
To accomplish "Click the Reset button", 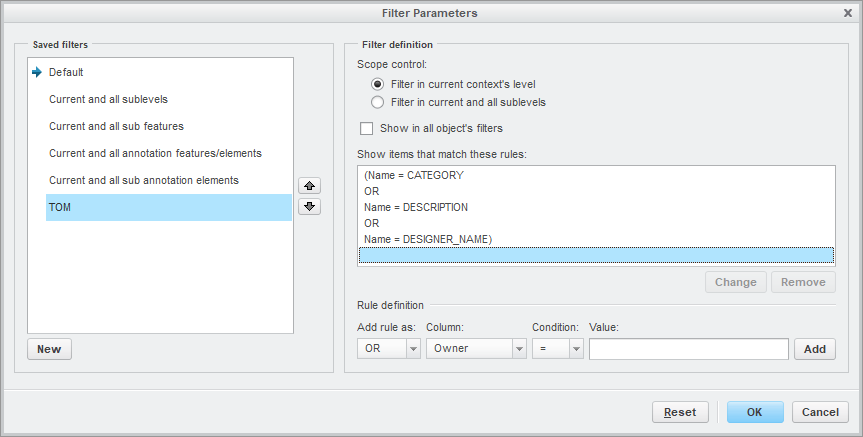I will [680, 412].
